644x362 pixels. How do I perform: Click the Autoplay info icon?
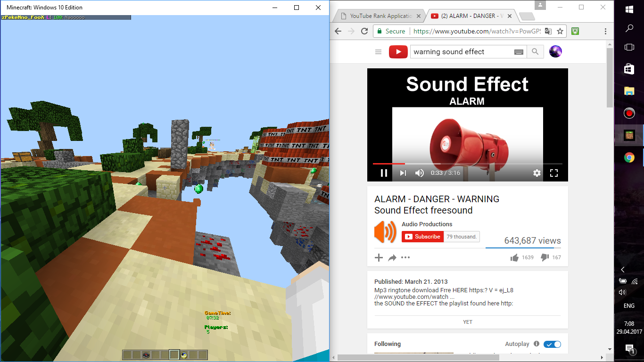[537, 344]
